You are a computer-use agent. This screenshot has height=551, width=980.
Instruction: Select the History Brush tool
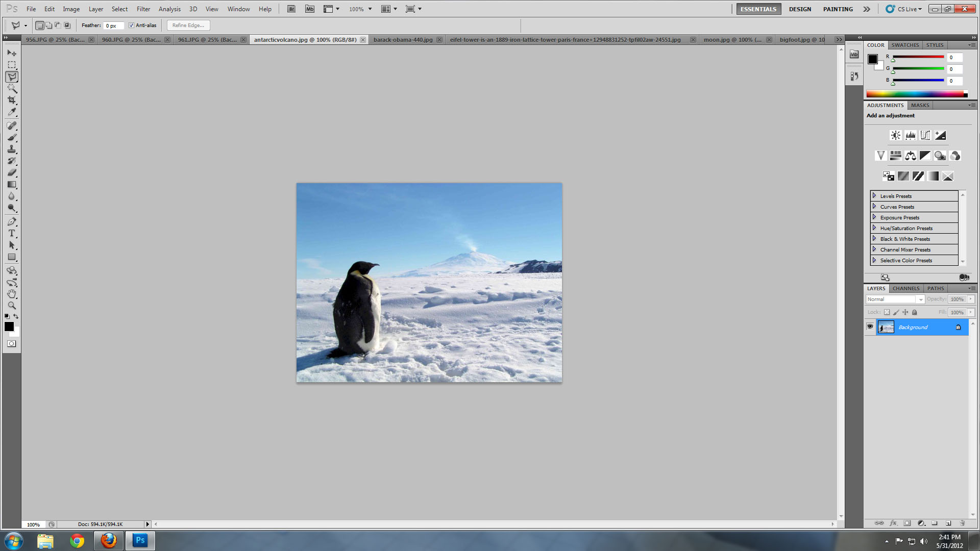(x=12, y=161)
